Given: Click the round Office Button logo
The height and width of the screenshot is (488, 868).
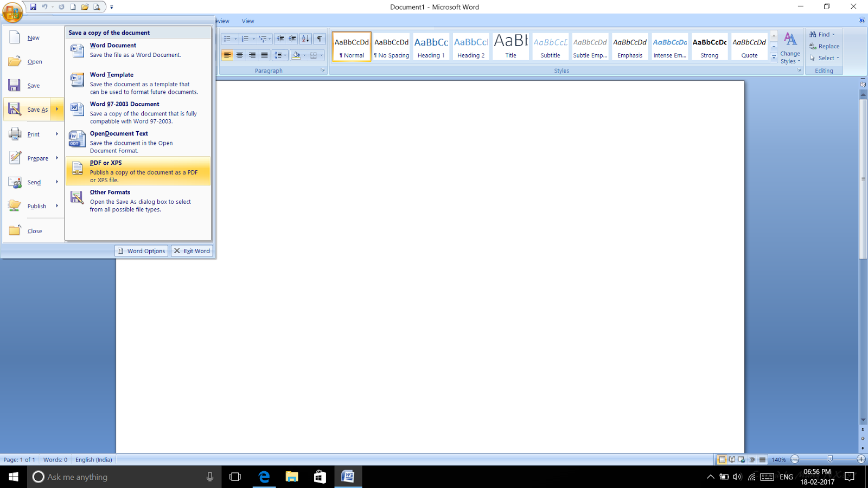Looking at the screenshot, I should click(x=12, y=12).
